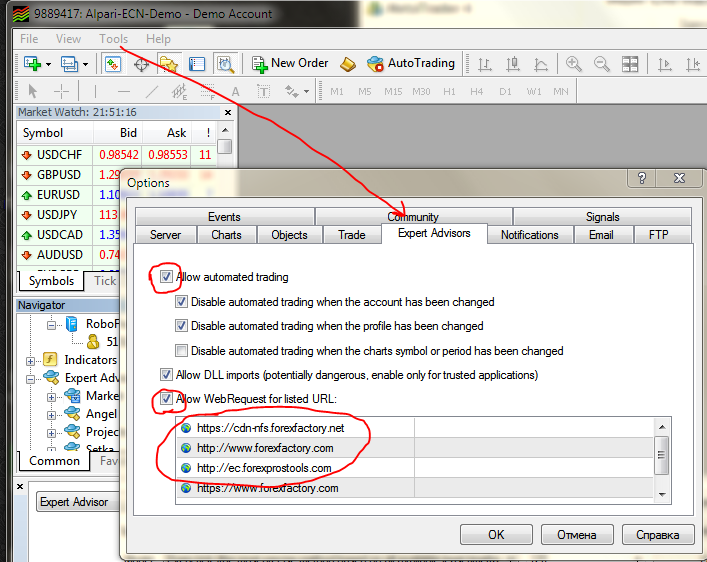Toggle the Terminal panel icon
Screen dimensions: 707x562
(197, 64)
